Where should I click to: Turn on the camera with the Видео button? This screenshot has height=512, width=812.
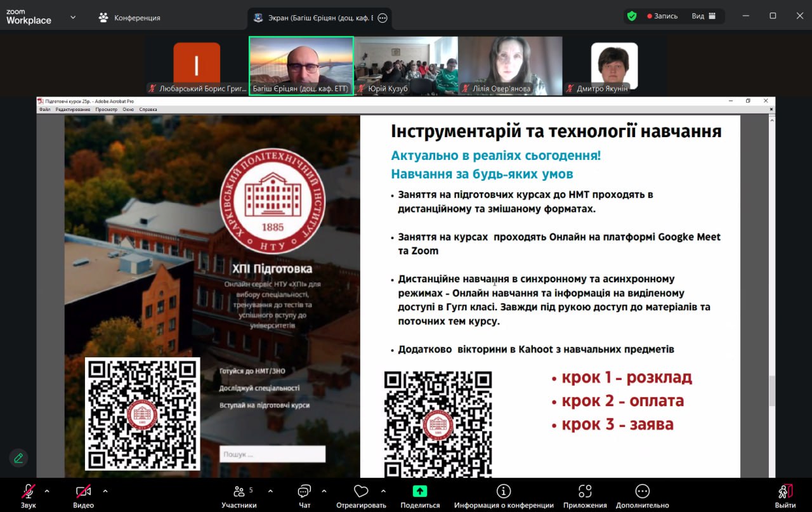point(83,496)
